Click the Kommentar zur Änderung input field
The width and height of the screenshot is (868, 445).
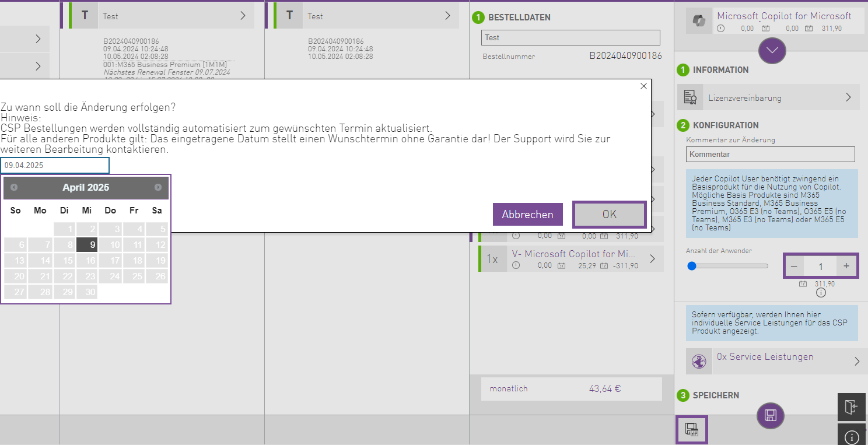[771, 154]
